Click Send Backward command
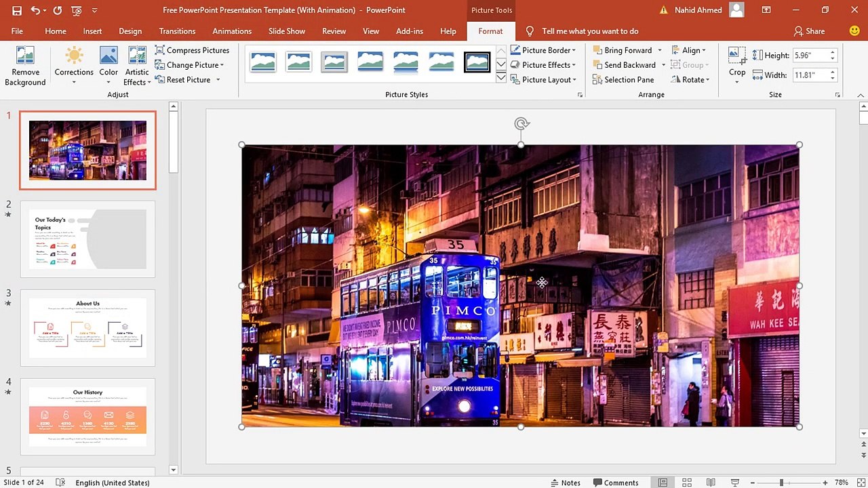Image resolution: width=868 pixels, height=488 pixels. 624,65
